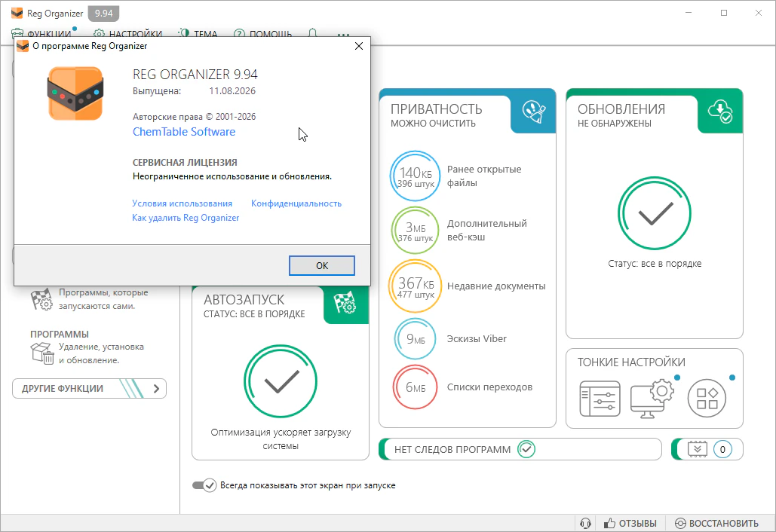Open the Тема menu
This screenshot has width=776, height=532.
tap(198, 34)
